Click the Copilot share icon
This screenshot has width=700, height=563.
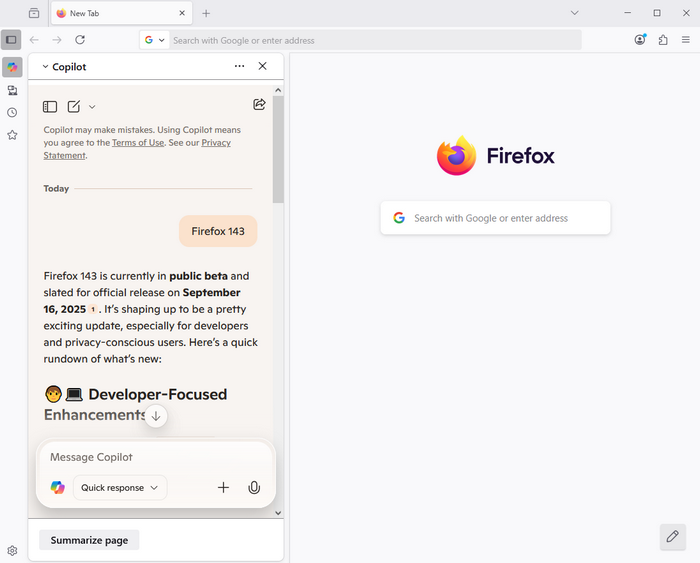click(259, 105)
